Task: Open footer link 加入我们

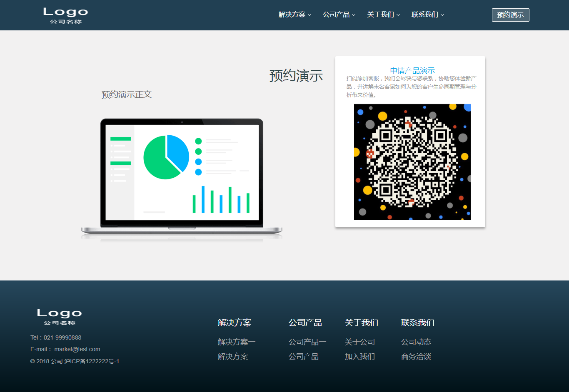Action: [x=360, y=357]
